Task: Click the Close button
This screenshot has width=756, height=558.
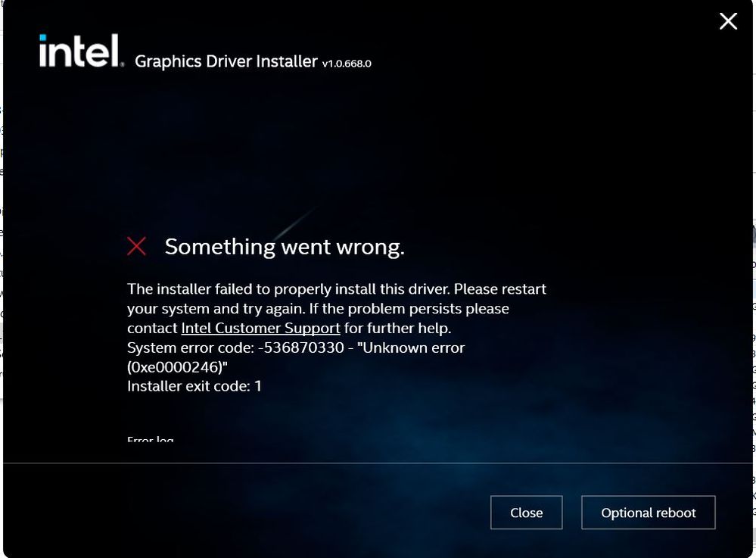Action: tap(527, 512)
